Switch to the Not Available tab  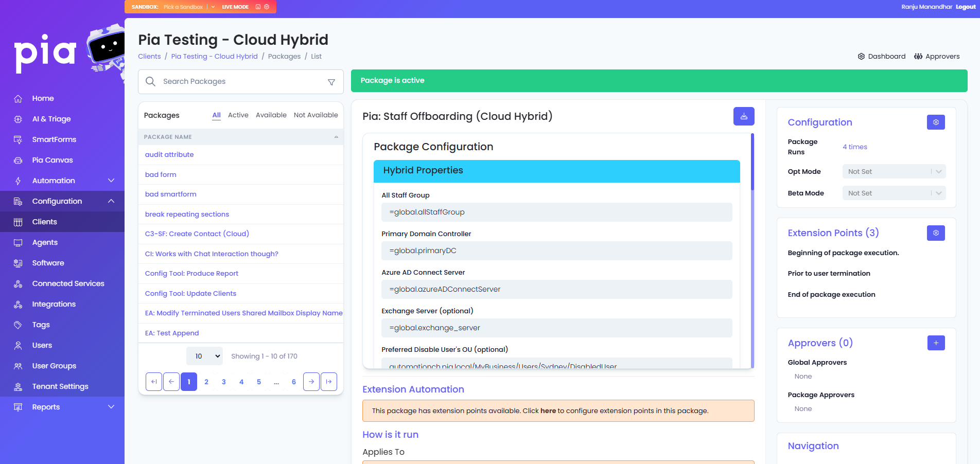point(316,115)
